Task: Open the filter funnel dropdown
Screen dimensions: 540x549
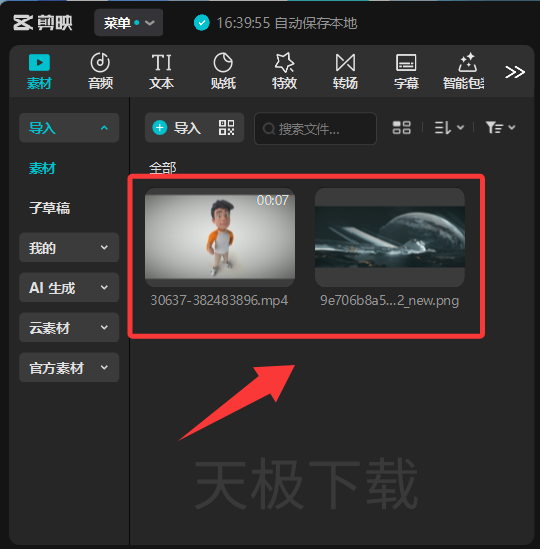Action: (x=500, y=127)
